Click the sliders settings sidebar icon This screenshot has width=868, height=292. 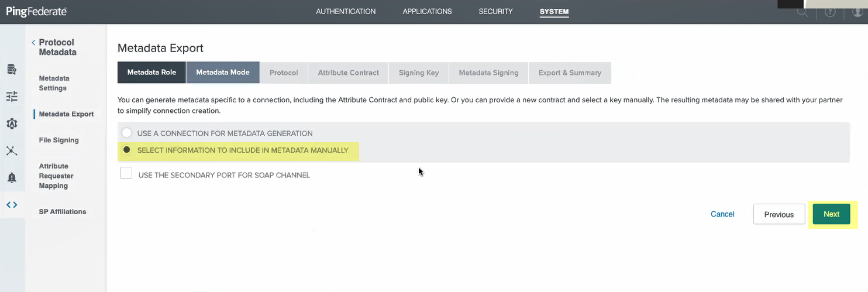[12, 97]
